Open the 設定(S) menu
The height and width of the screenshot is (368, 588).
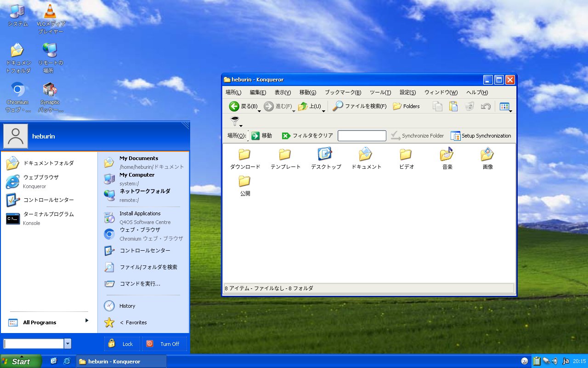(407, 92)
